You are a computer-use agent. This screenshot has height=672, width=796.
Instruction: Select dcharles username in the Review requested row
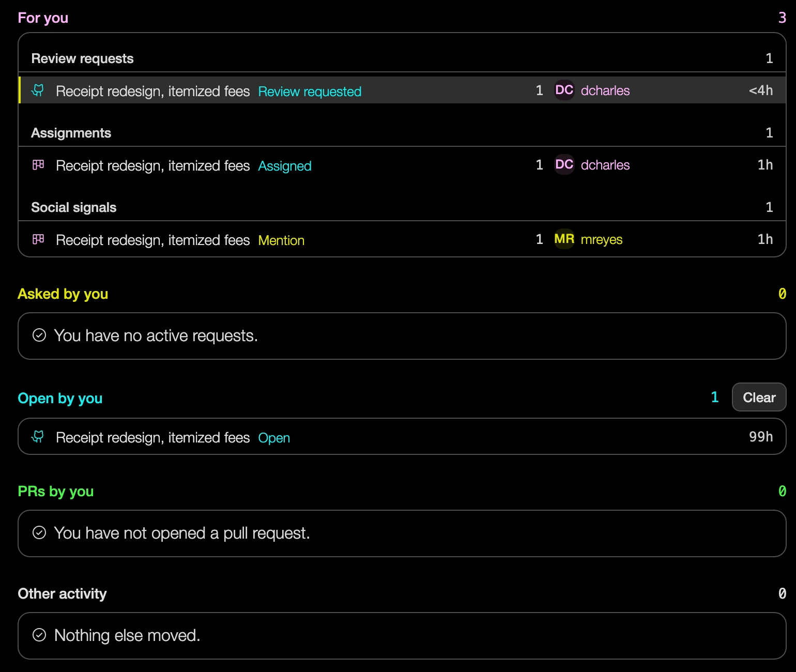point(605,91)
